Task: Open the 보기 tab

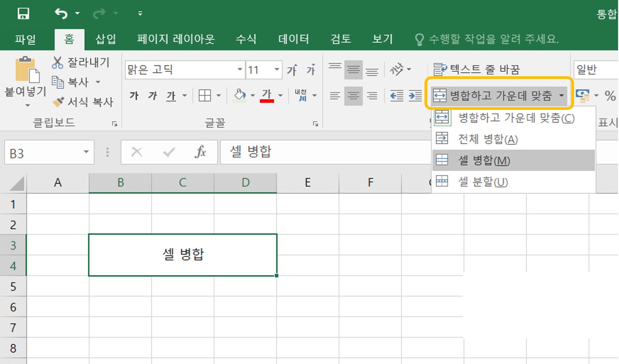Action: [x=382, y=39]
